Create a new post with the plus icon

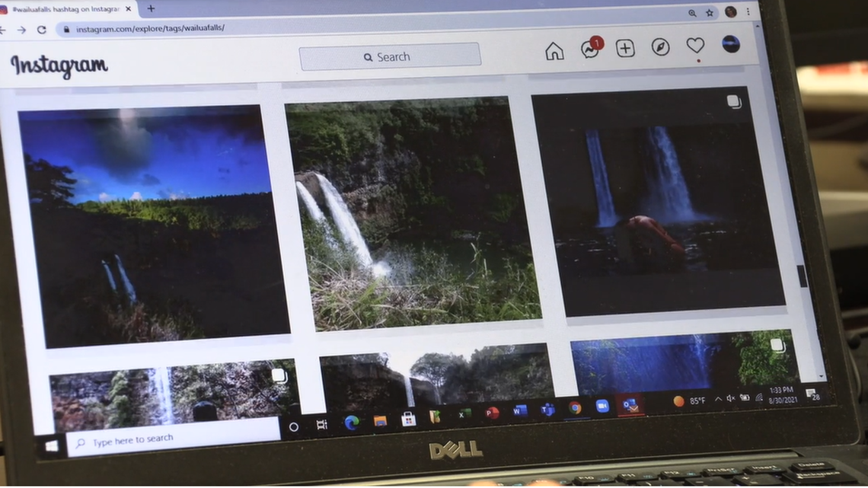(x=624, y=48)
